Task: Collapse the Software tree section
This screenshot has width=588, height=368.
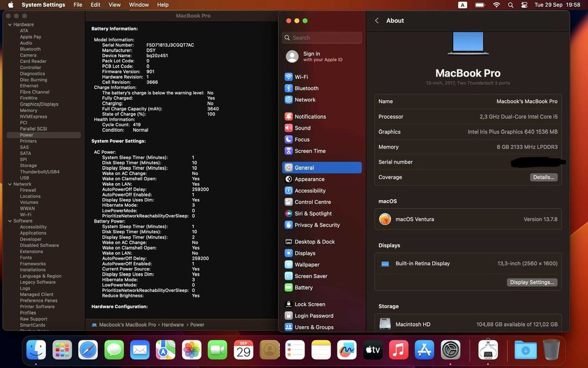Action: [10, 221]
